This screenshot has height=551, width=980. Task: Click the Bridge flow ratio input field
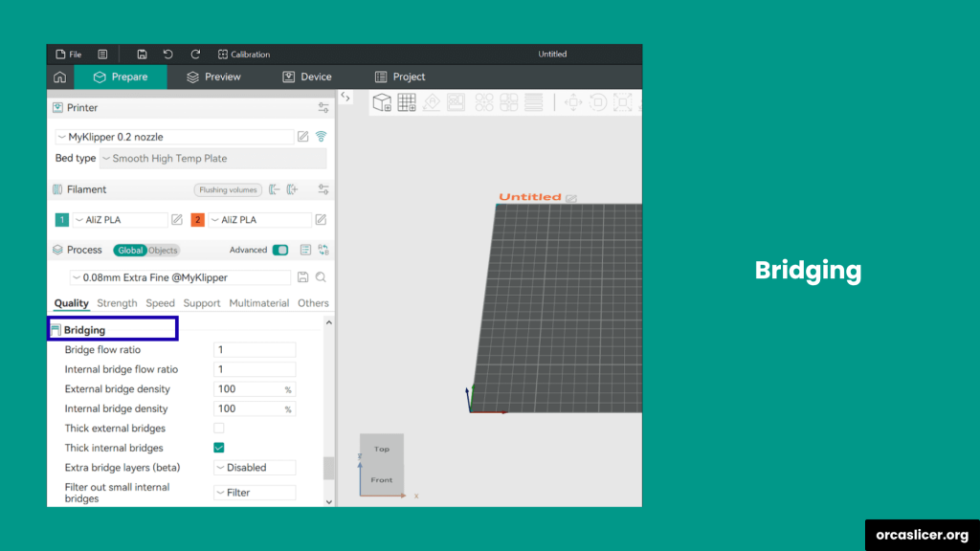tap(255, 350)
